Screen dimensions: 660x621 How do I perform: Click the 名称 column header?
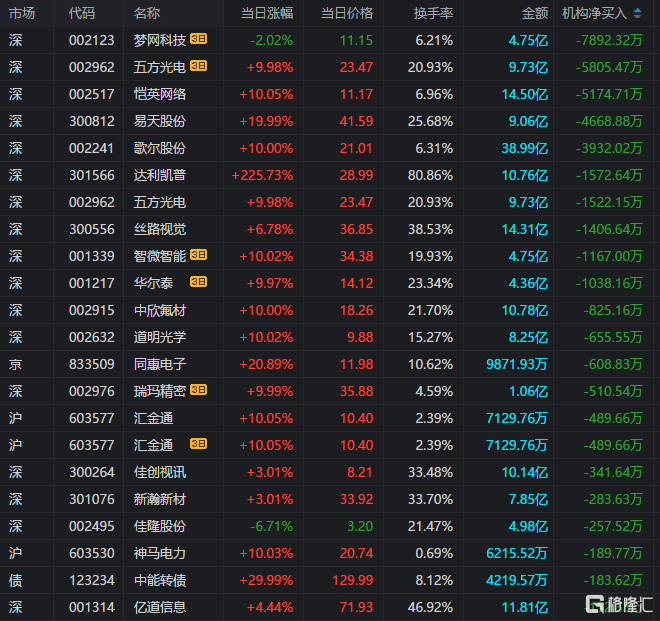coord(147,13)
